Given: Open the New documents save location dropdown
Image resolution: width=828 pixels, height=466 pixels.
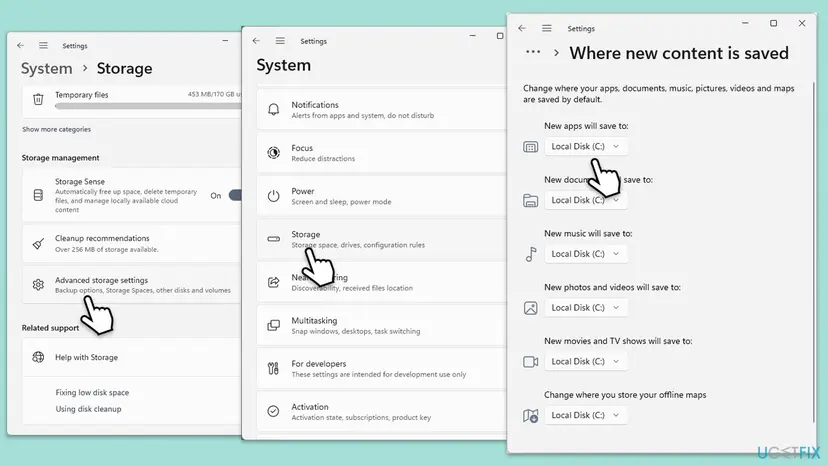Looking at the screenshot, I should [x=586, y=200].
